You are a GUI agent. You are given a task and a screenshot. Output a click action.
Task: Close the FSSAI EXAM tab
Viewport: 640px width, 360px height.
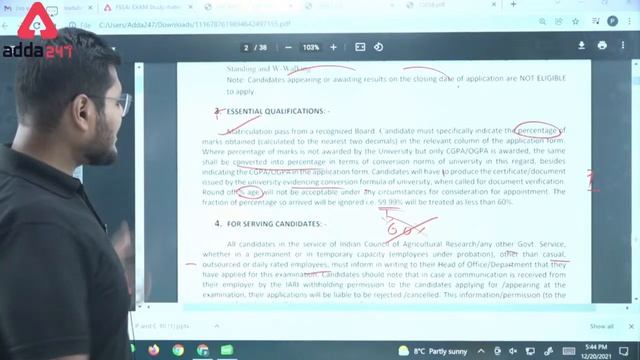190,7
